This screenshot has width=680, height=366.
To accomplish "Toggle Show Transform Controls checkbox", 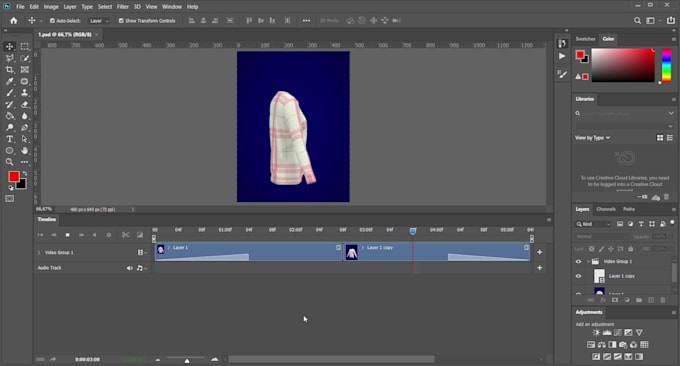I will point(121,20).
